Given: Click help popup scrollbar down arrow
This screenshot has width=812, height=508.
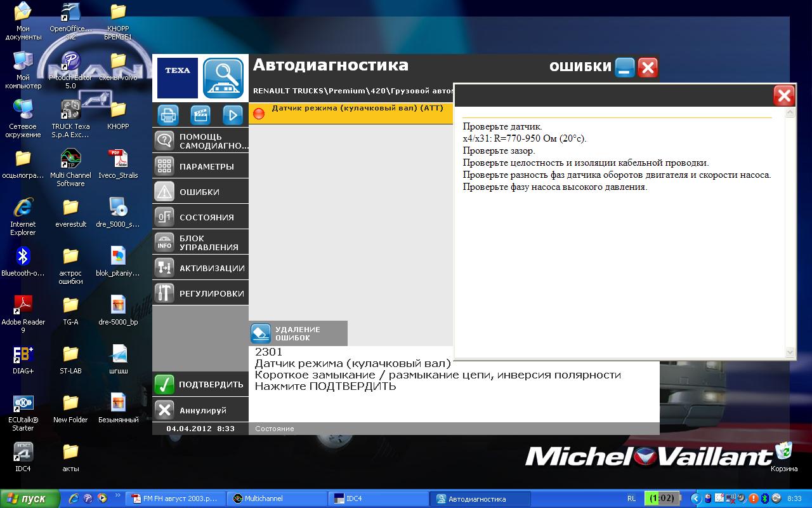Looking at the screenshot, I should [x=790, y=352].
